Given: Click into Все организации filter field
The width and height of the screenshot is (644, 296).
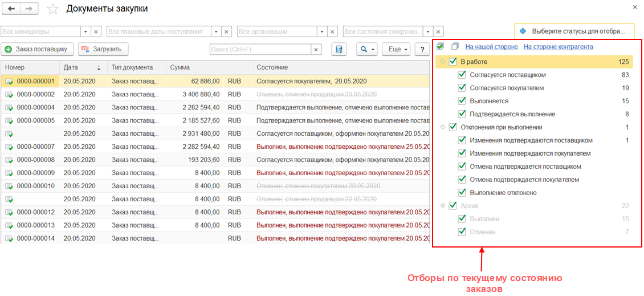Looking at the screenshot, I should [277, 32].
